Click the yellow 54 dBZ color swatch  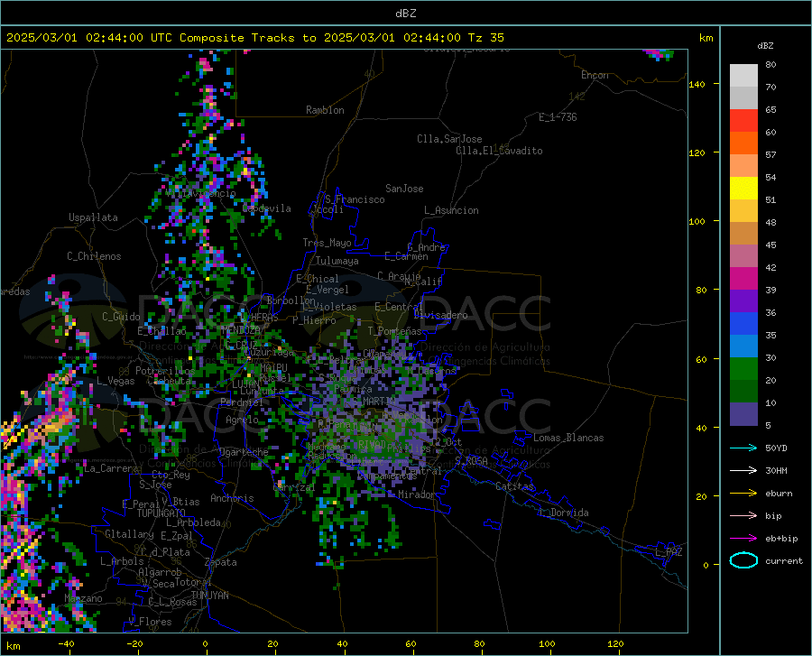[x=743, y=188]
